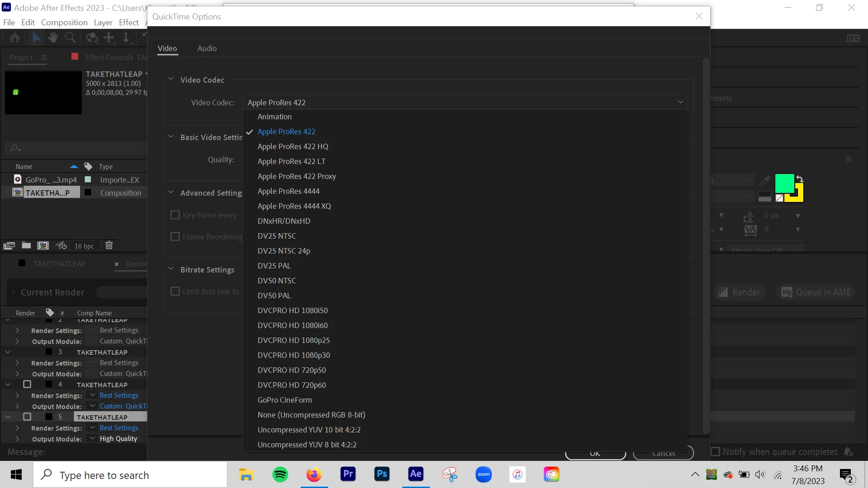Select the Zoom magnifier tool
The height and width of the screenshot is (488, 868).
coord(70,38)
